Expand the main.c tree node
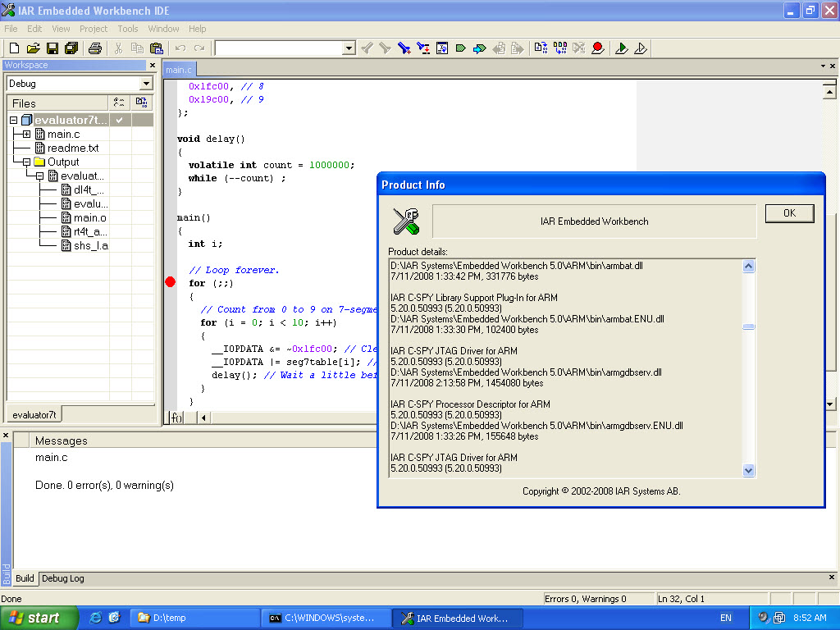840x630 pixels. (x=27, y=134)
